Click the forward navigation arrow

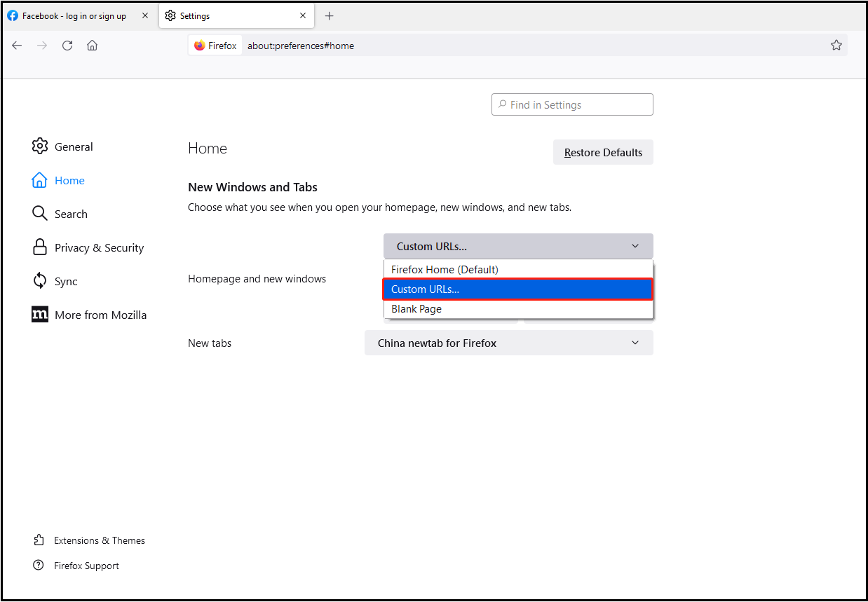coord(42,46)
